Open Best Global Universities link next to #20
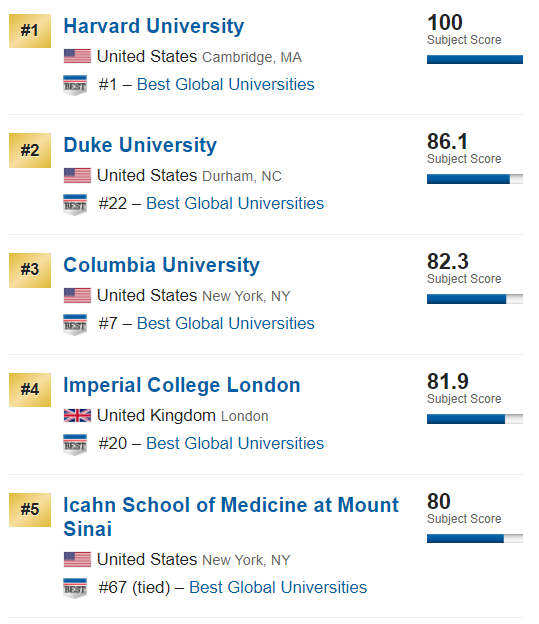The width and height of the screenshot is (539, 624). 235,443
